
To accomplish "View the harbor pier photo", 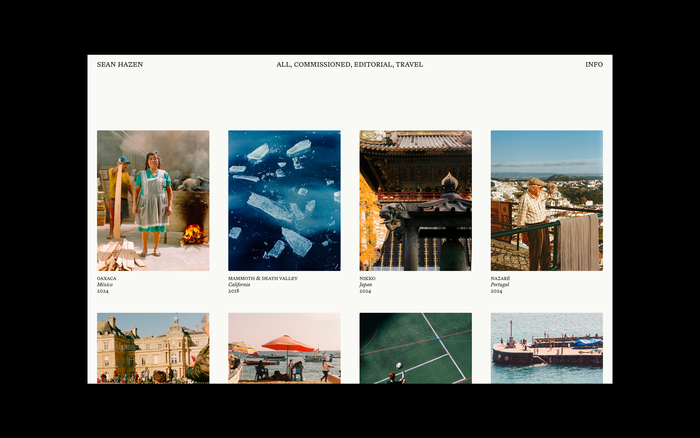I will (x=546, y=348).
